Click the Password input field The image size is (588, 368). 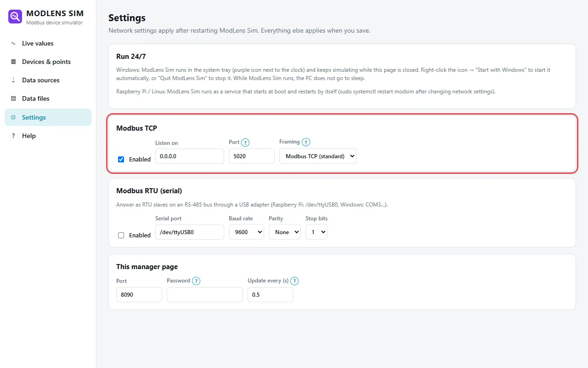point(205,294)
